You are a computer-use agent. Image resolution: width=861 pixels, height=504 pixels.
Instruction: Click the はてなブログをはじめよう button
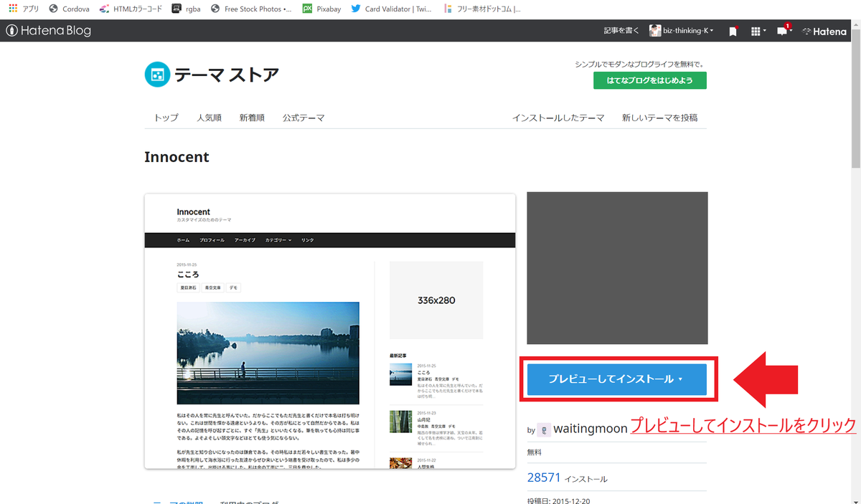point(649,80)
